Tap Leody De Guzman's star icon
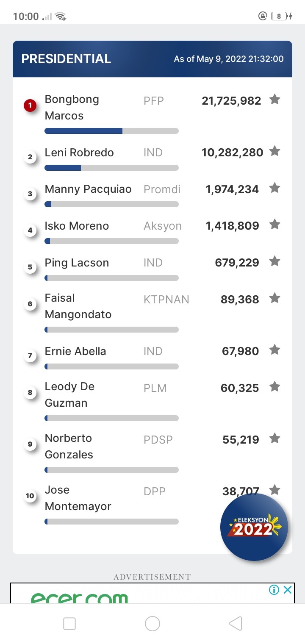Screen dimensions: 305x644 click(x=275, y=387)
